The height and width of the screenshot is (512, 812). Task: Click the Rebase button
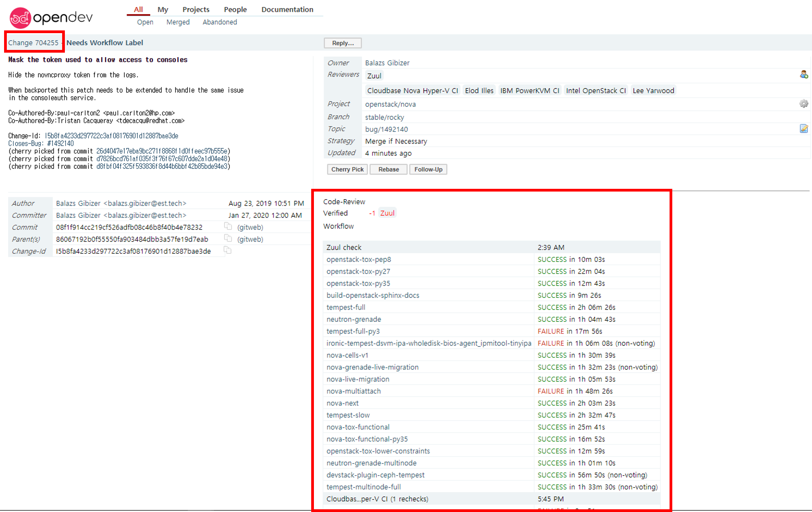(x=389, y=169)
